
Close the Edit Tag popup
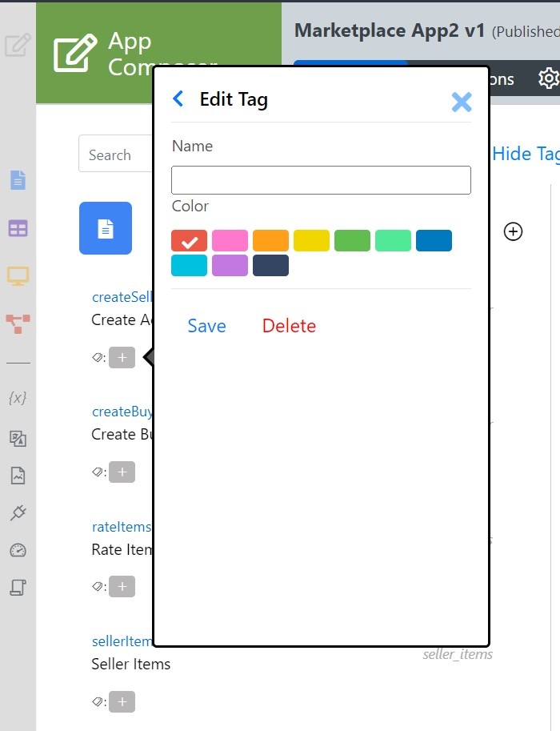pos(461,102)
